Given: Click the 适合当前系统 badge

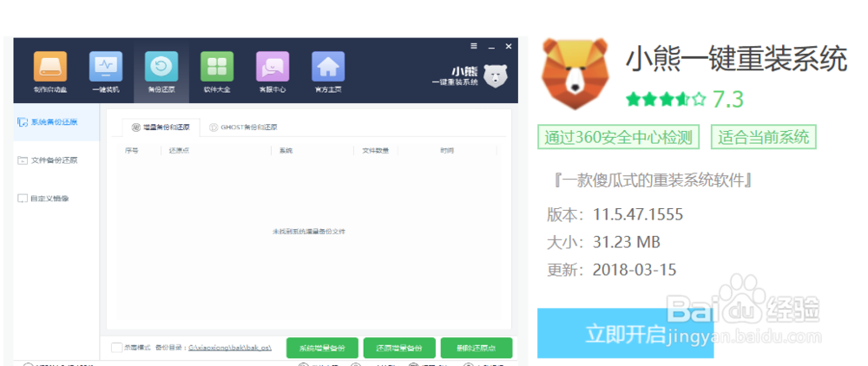Looking at the screenshot, I should pos(764,137).
